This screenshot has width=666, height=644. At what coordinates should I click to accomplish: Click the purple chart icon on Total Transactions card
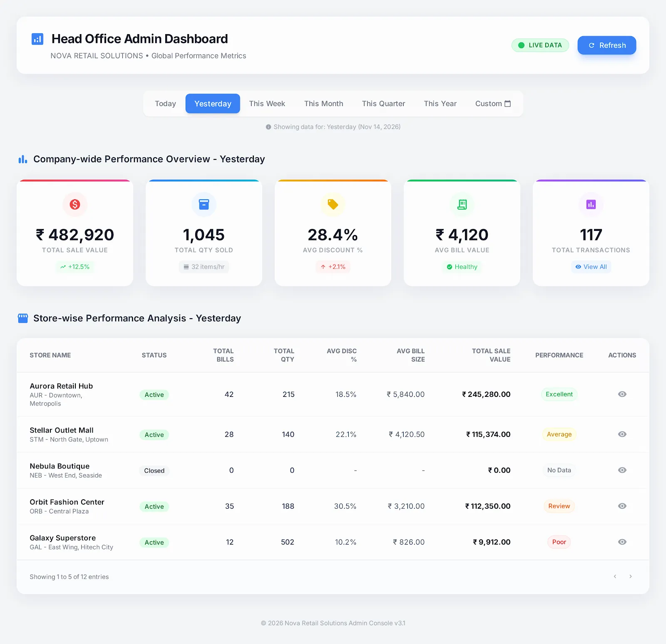click(x=591, y=204)
